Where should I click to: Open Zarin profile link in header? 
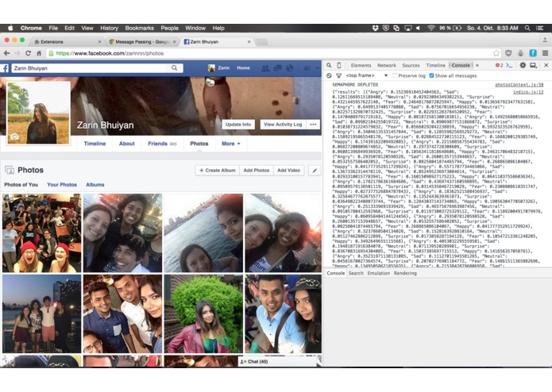click(x=218, y=68)
